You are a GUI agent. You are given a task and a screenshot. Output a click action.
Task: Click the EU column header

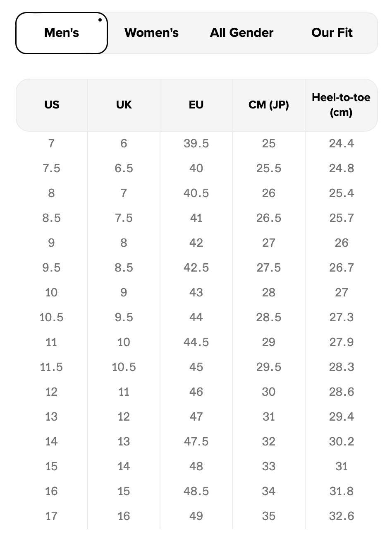pos(196,105)
